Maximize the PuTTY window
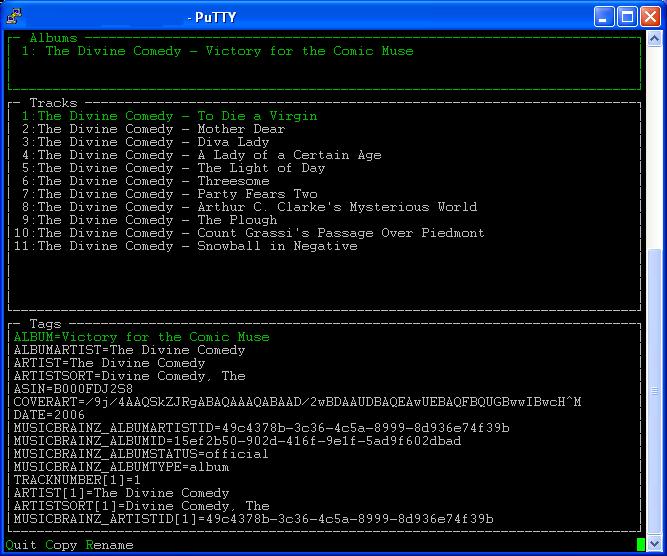Screen dimensions: 667x556 (627, 15)
